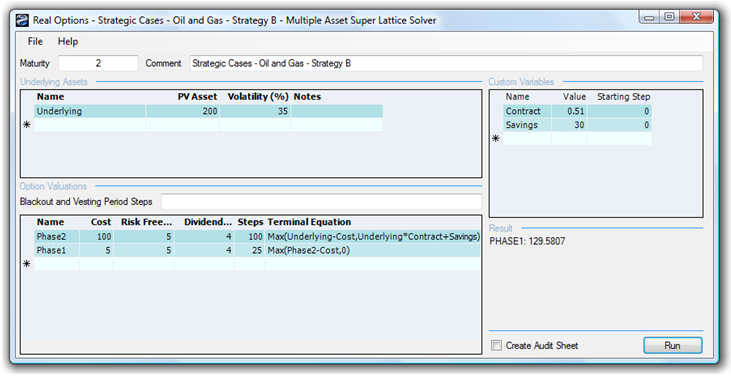Click the Volatility (%) column header
This screenshot has height=378, width=731.
(258, 97)
